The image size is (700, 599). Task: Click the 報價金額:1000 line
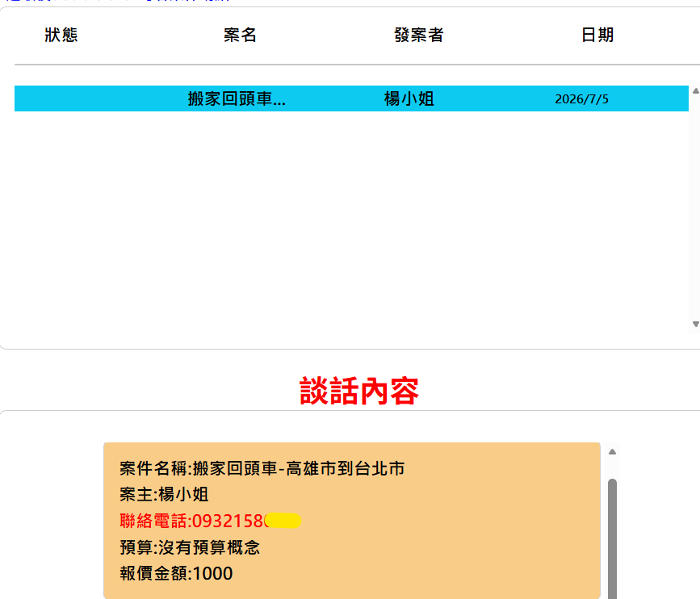tap(176, 573)
